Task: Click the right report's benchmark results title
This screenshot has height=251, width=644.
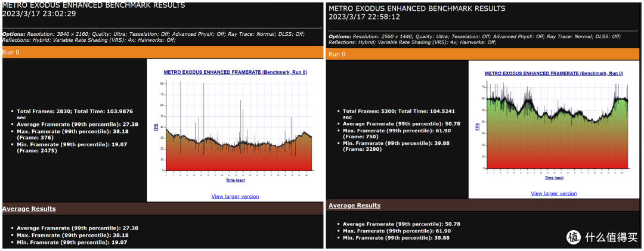Action: (417, 8)
